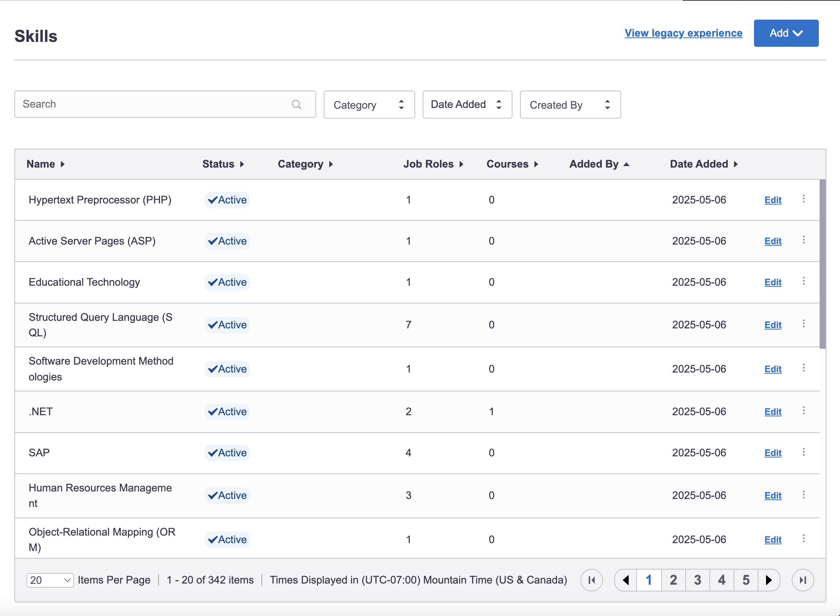This screenshot has width=840, height=616.
Task: Click Active status badge for .NET
Action: coord(227,412)
